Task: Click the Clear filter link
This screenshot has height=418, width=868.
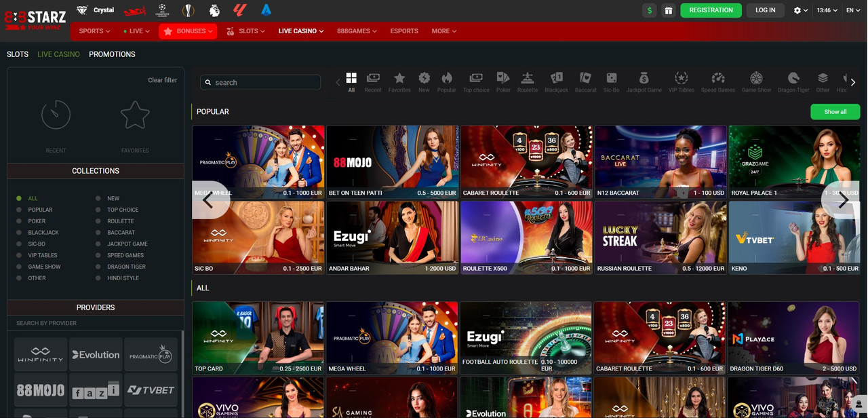Action: coord(163,80)
